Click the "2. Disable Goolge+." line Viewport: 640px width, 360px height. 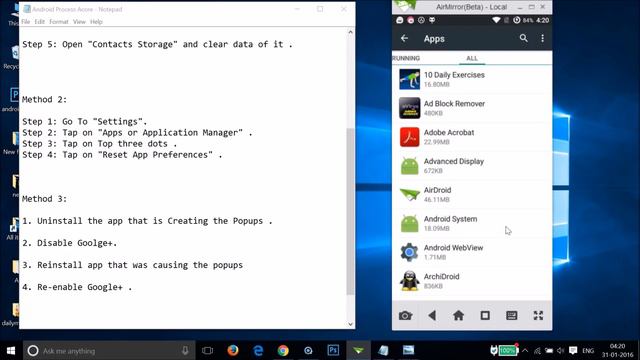(x=69, y=243)
